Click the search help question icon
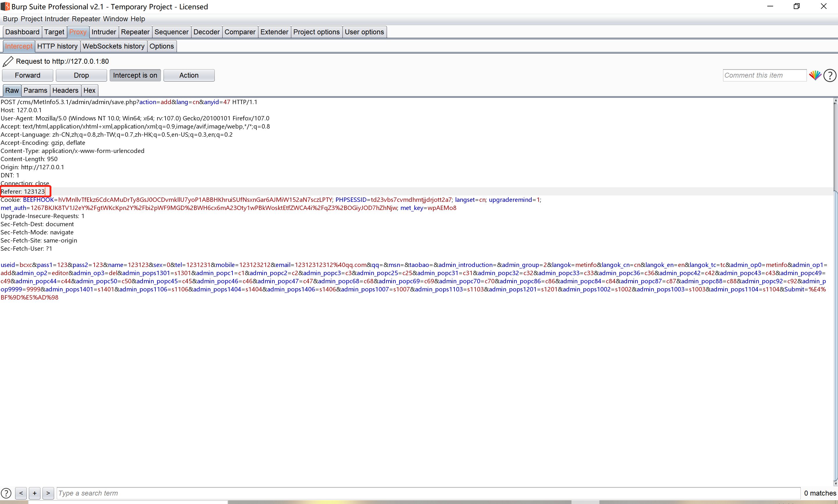Screen dimensions: 838x504 coord(6,493)
